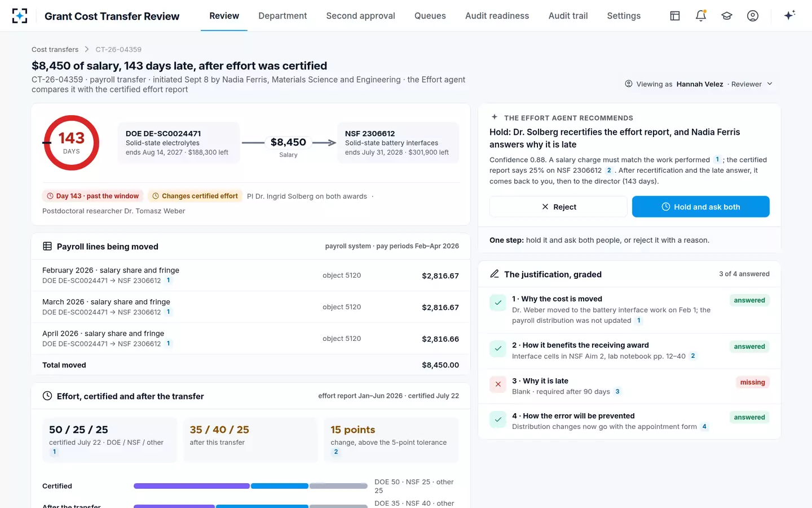Go back to Cost transfers breadcrumb
Viewport: 812px width, 508px height.
(x=55, y=50)
